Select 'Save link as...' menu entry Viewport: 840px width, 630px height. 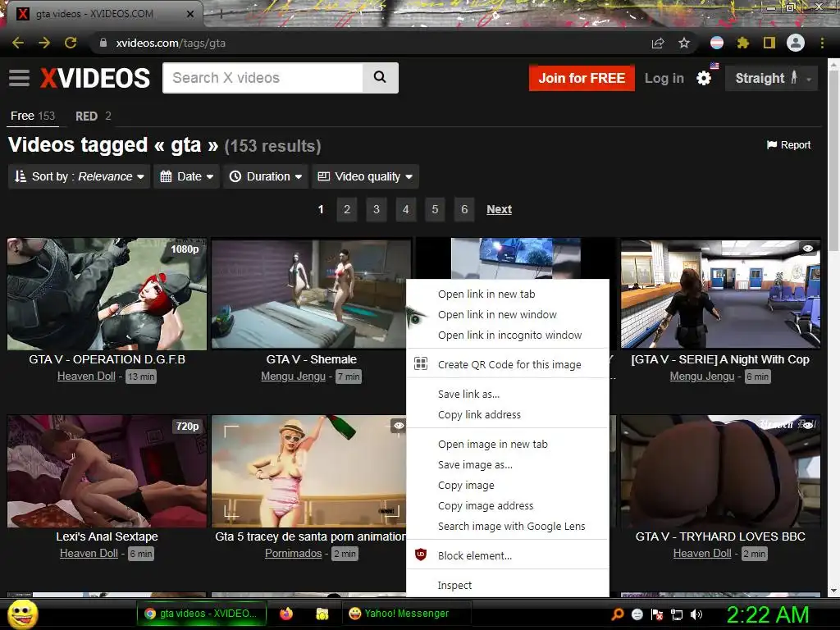click(507, 394)
